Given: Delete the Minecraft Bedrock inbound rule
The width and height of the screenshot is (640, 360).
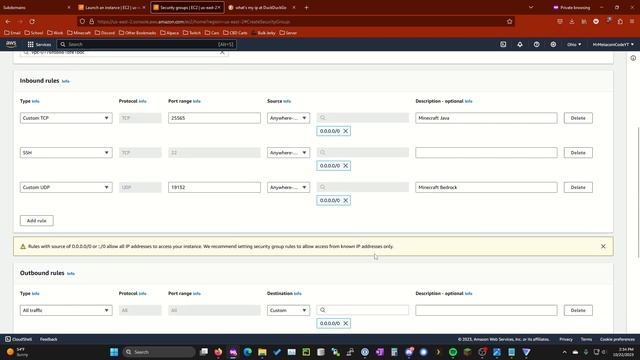Looking at the screenshot, I should 578,187.
